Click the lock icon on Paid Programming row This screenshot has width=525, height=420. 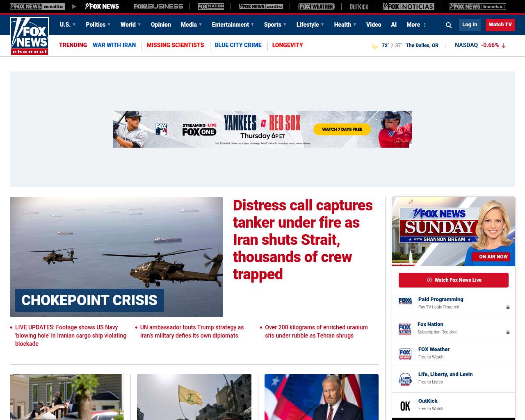coord(508,307)
